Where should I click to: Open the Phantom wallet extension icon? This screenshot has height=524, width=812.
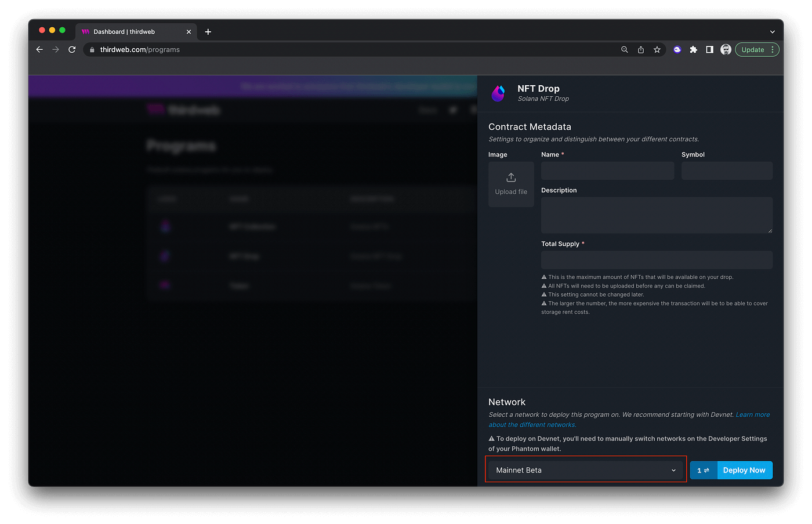pyautogui.click(x=677, y=50)
